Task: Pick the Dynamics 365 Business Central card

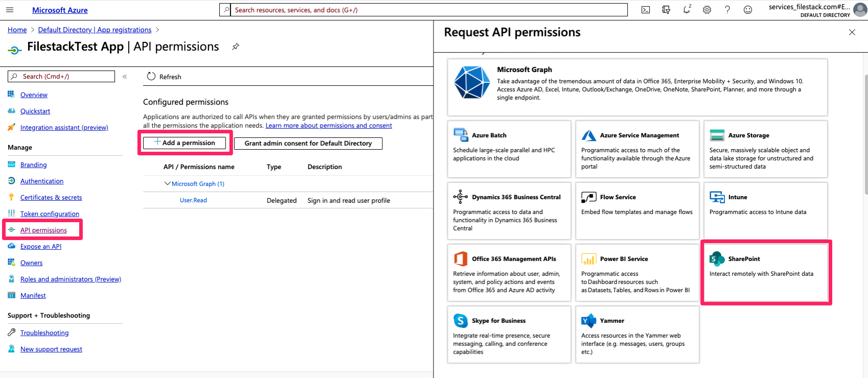Action: pos(509,211)
